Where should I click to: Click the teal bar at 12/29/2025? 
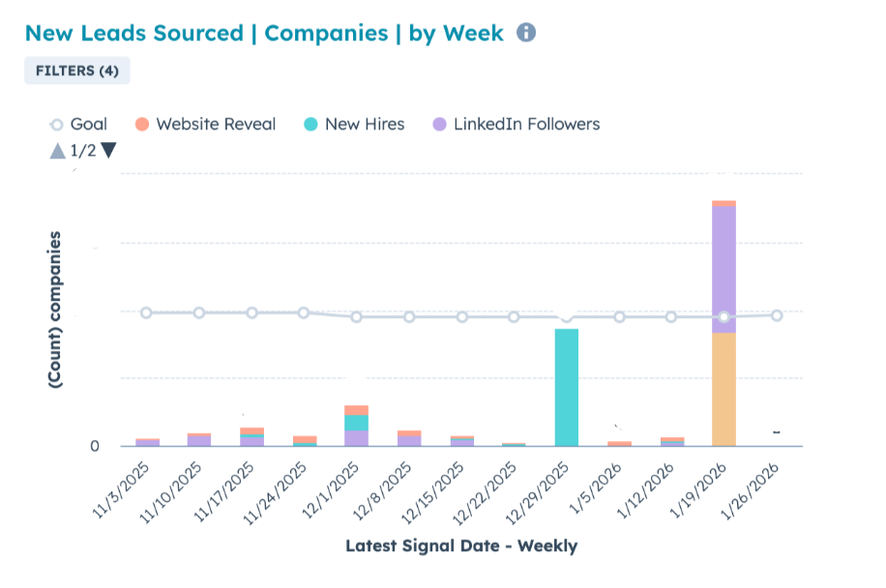click(x=566, y=387)
